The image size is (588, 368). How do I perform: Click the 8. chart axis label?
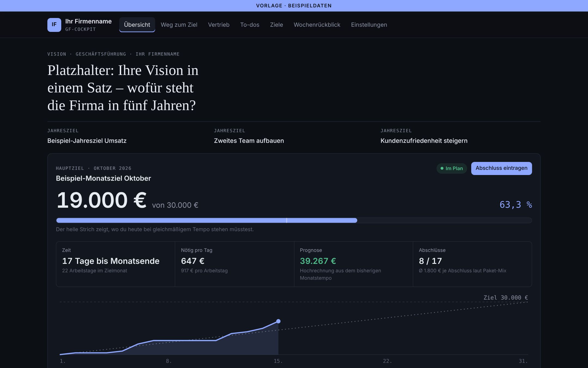click(169, 361)
